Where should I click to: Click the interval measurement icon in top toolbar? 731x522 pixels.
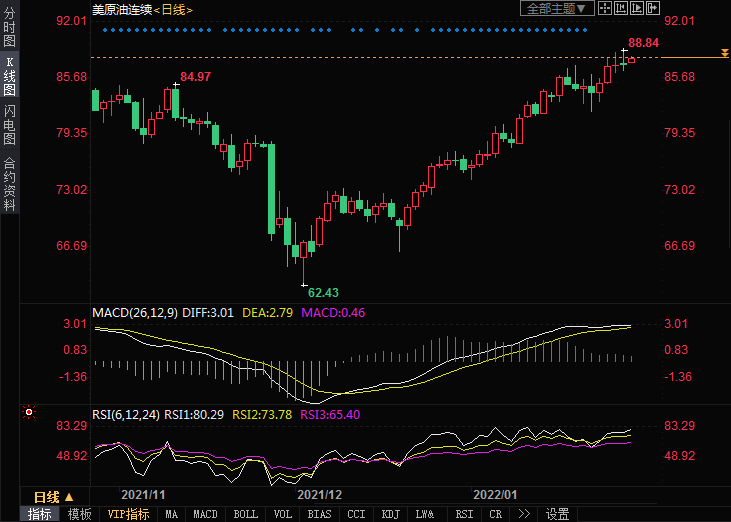tap(622, 9)
